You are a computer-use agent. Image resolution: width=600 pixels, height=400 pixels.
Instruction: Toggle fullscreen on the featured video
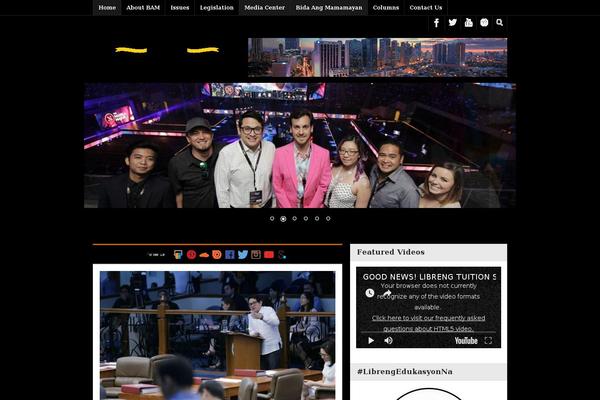click(x=488, y=340)
